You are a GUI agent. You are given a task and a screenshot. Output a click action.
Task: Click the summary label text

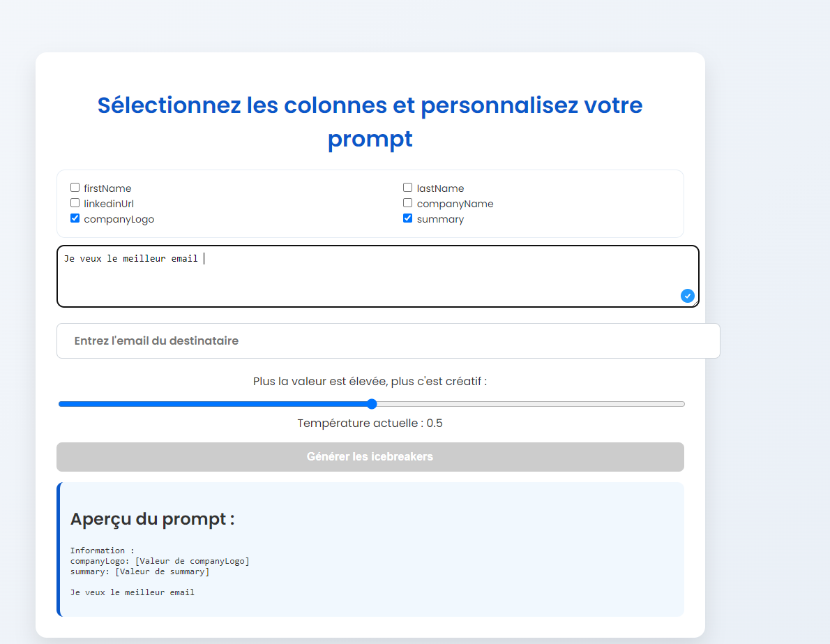point(440,219)
